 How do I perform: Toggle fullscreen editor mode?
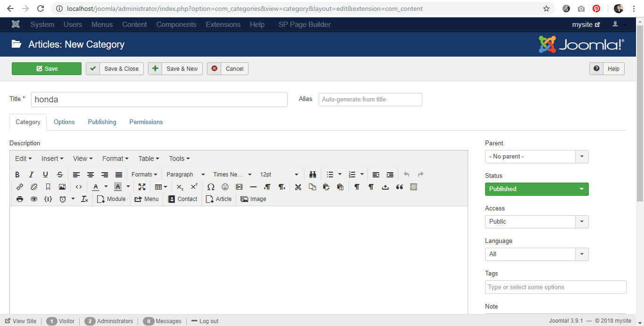pos(142,187)
